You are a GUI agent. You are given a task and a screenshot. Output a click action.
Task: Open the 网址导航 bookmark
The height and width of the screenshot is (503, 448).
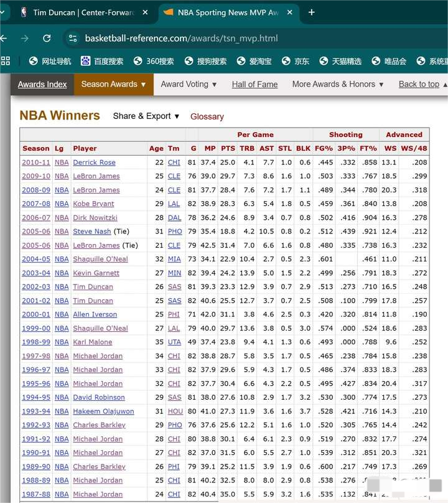50,61
